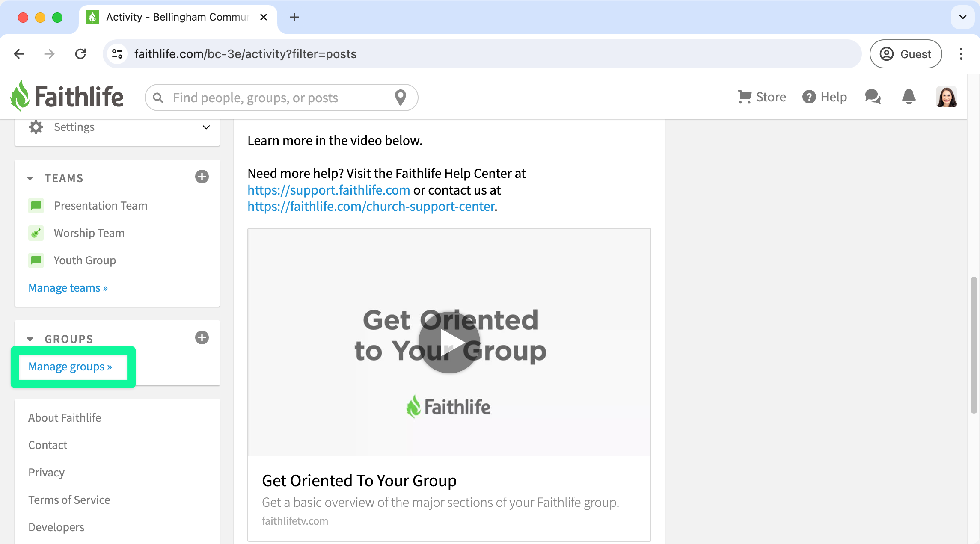Open the Youth Group team
Screen dimensions: 980x544
(x=85, y=260)
